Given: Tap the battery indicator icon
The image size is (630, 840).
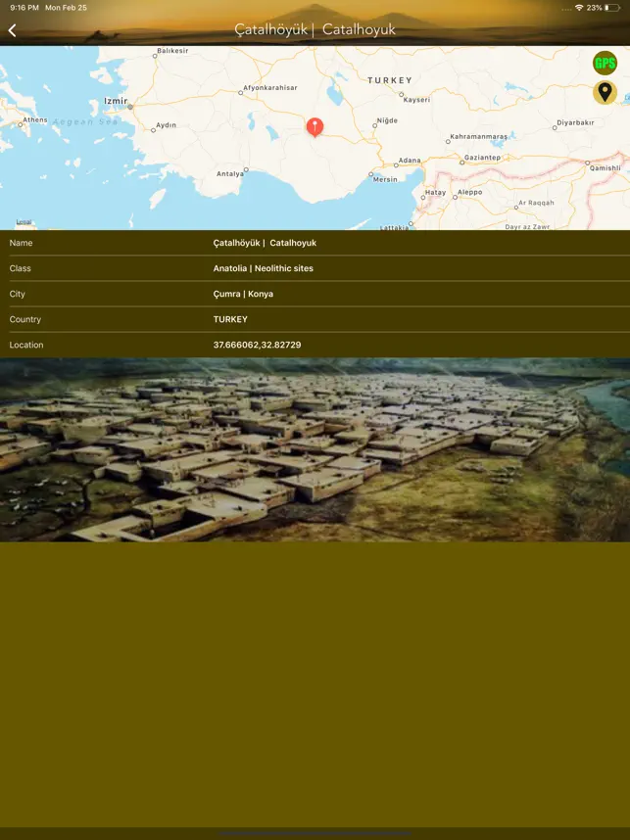Looking at the screenshot, I should point(612,8).
